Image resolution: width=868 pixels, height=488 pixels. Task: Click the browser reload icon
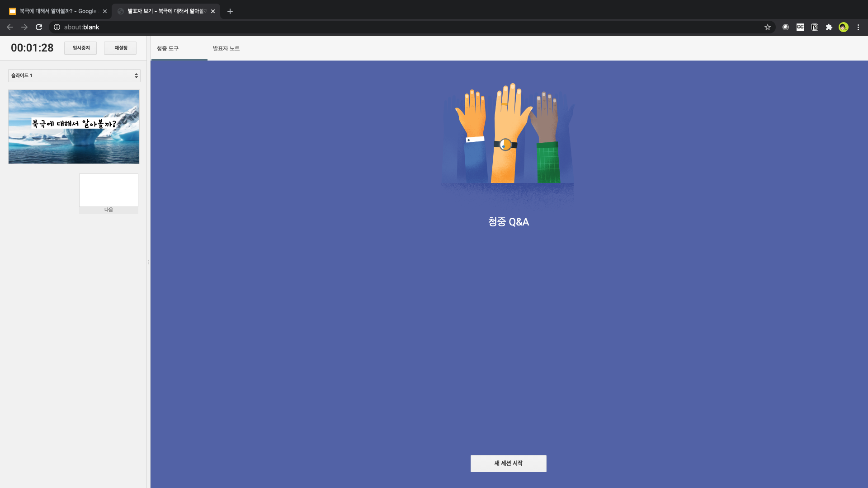click(x=39, y=27)
